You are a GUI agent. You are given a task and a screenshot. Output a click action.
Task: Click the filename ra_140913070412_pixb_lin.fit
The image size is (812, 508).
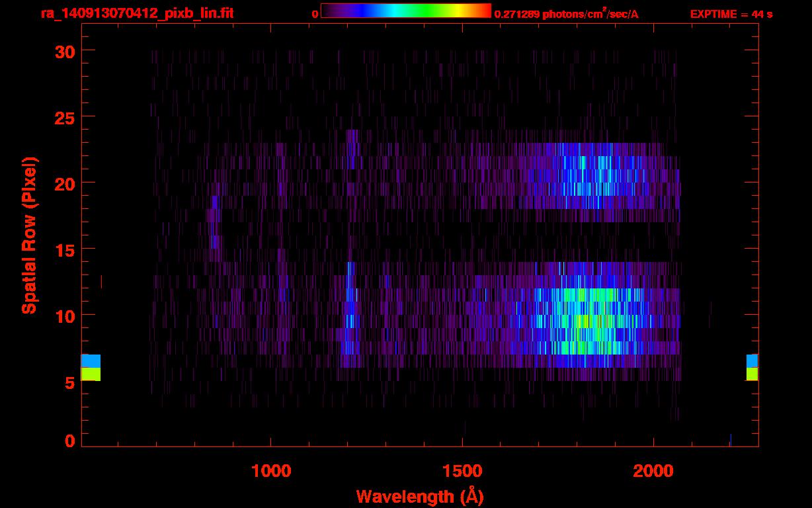pyautogui.click(x=137, y=13)
